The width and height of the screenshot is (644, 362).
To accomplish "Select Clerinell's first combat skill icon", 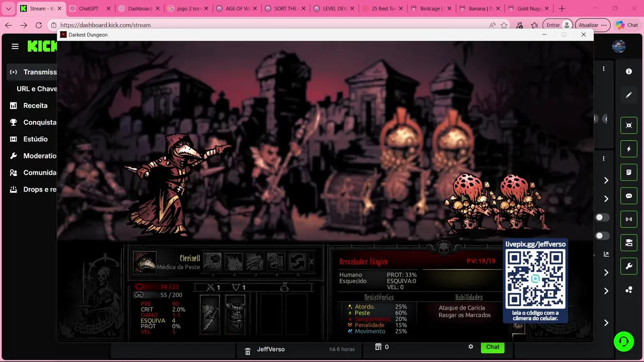I will click(212, 261).
